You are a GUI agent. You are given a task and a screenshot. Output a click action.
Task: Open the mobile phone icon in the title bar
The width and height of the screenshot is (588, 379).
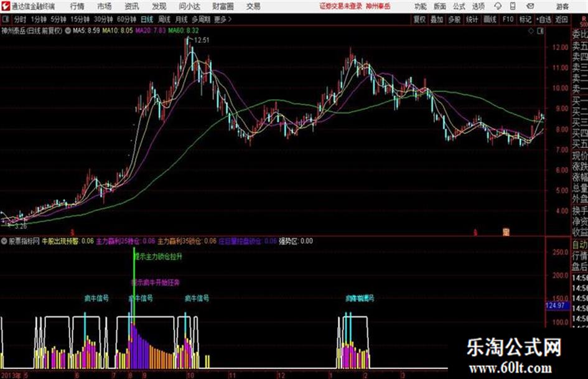[513, 6]
